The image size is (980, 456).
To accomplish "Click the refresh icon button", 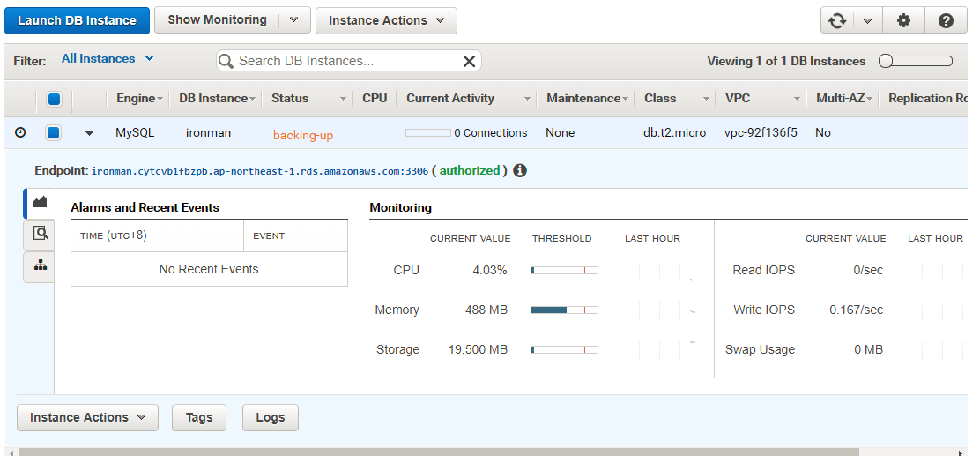I will click(837, 20).
